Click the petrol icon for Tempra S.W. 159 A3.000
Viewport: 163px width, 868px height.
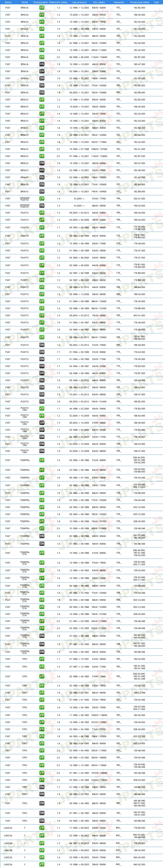(42, 570)
